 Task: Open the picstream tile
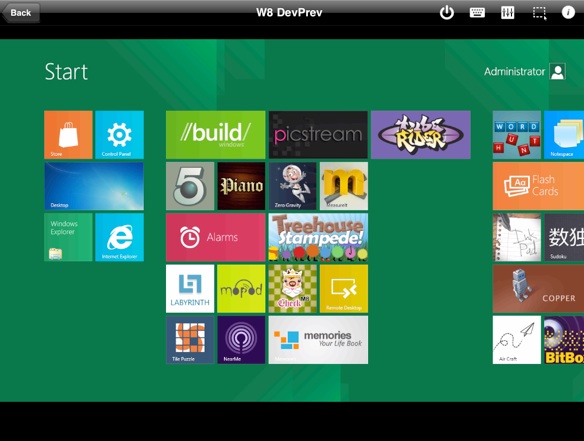pos(318,135)
